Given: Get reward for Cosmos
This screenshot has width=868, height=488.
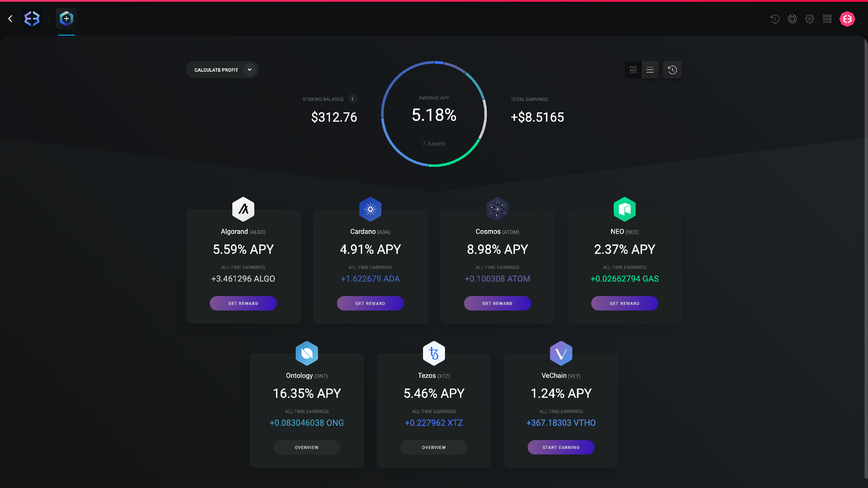Looking at the screenshot, I should click(497, 304).
